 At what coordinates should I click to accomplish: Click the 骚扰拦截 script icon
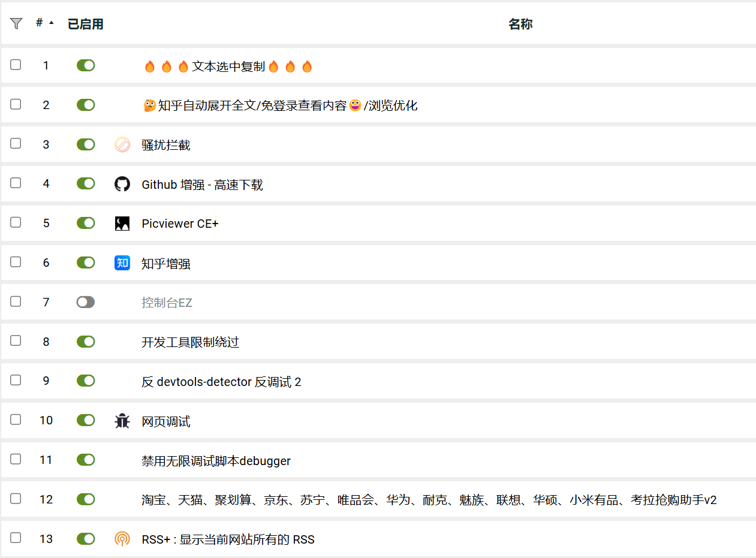click(122, 144)
